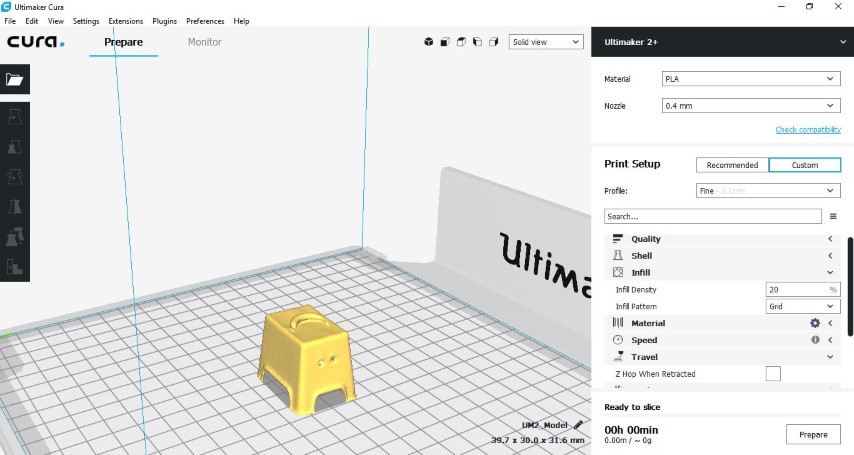This screenshot has width=854, height=455.
Task: Click the Speed info icon
Action: (815, 340)
